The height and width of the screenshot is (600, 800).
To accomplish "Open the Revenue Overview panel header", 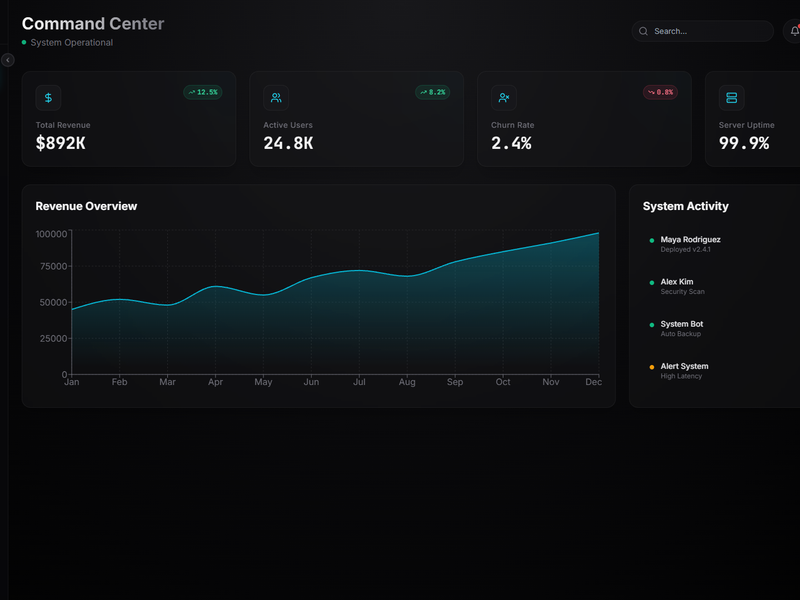I will coord(86,206).
